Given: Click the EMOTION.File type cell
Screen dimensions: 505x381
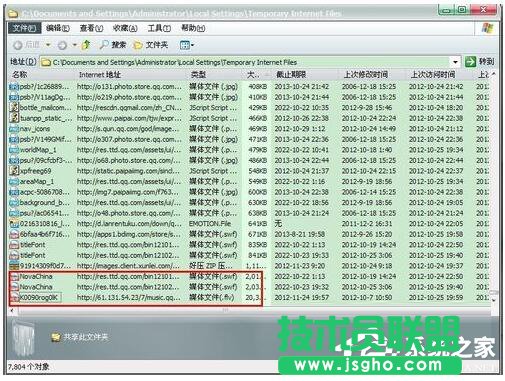Looking at the screenshot, I should [x=210, y=224].
